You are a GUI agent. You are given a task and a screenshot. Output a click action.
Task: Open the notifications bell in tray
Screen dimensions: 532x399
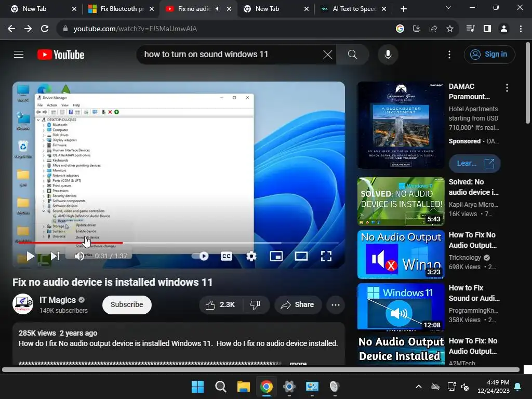pyautogui.click(x=518, y=387)
